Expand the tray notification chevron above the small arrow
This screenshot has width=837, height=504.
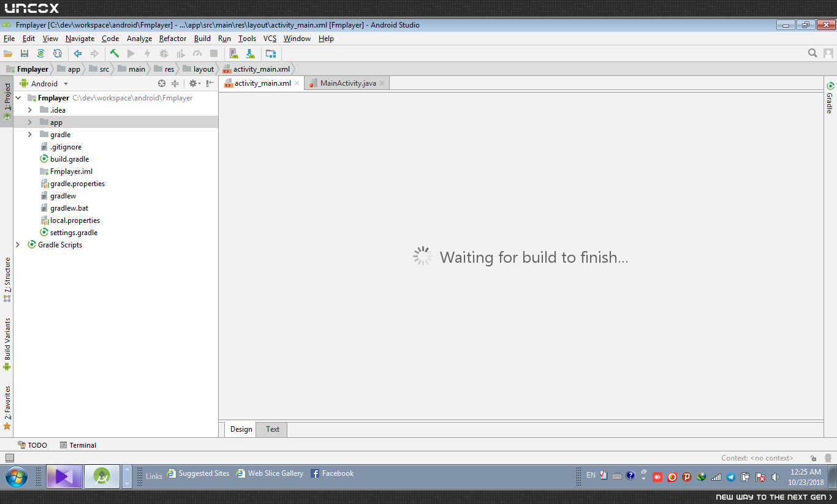(643, 472)
